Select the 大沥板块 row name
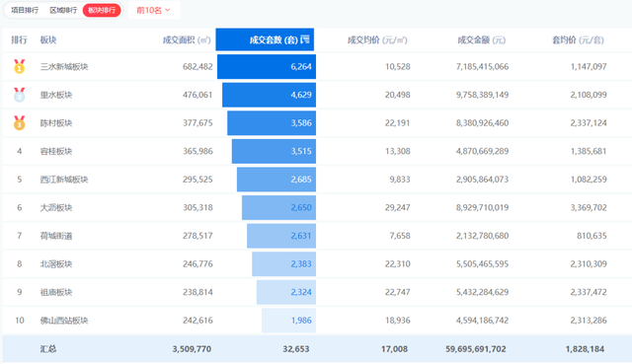 [56, 207]
